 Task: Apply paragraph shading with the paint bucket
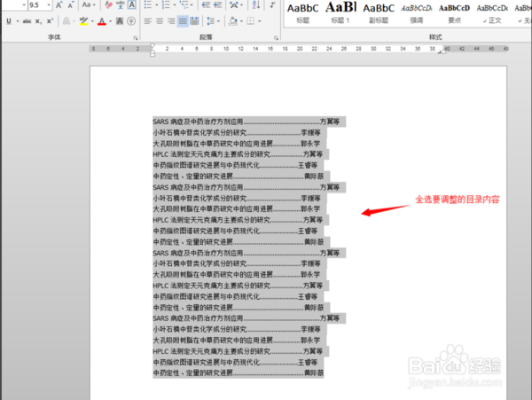click(x=232, y=21)
